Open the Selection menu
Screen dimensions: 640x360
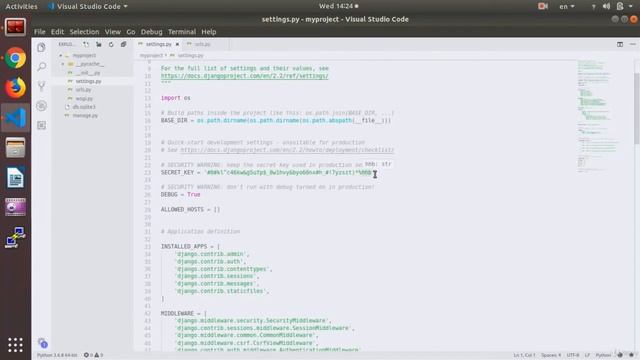(x=84, y=32)
